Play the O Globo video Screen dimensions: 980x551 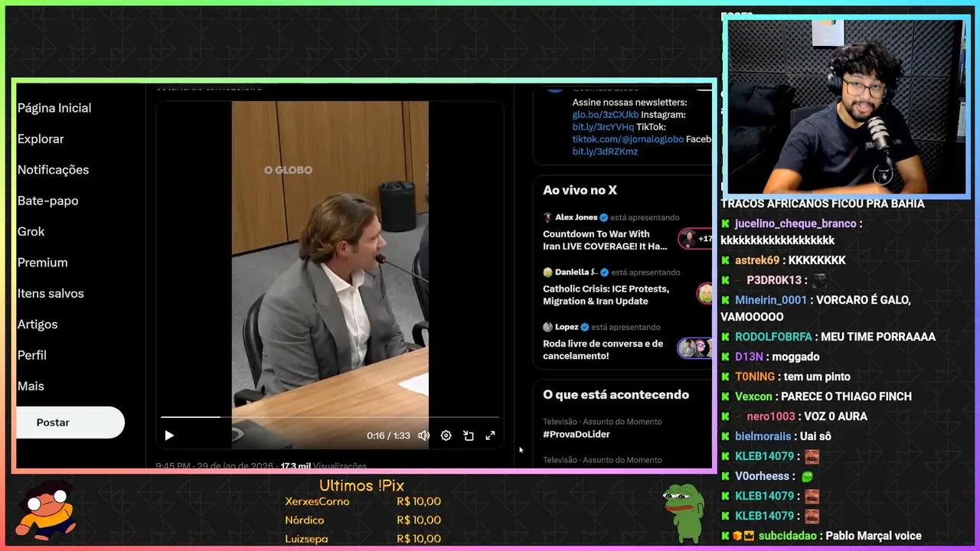[169, 435]
